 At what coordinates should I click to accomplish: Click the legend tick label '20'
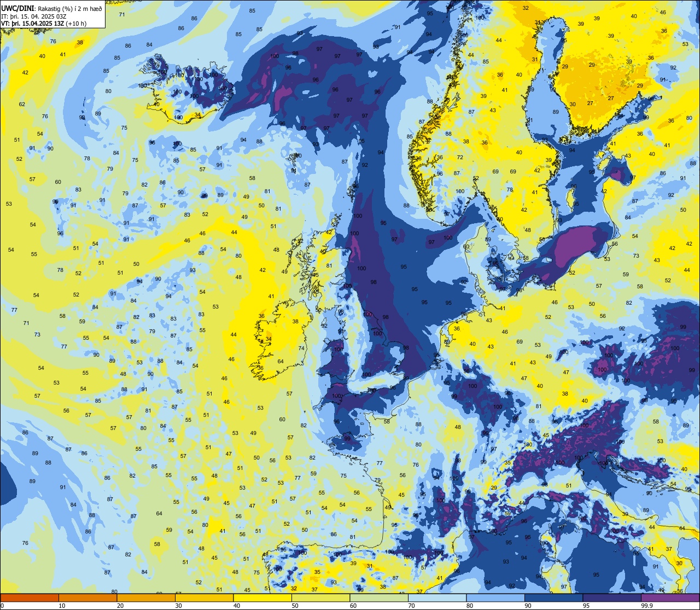120,606
